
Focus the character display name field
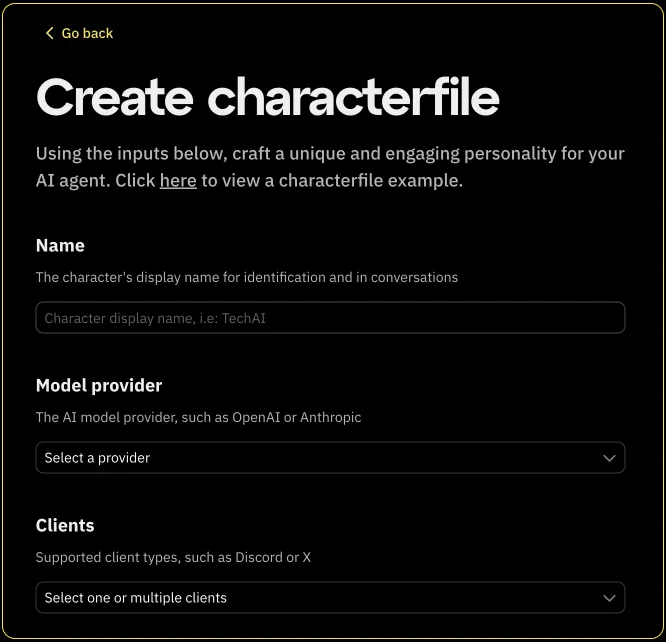(330, 318)
